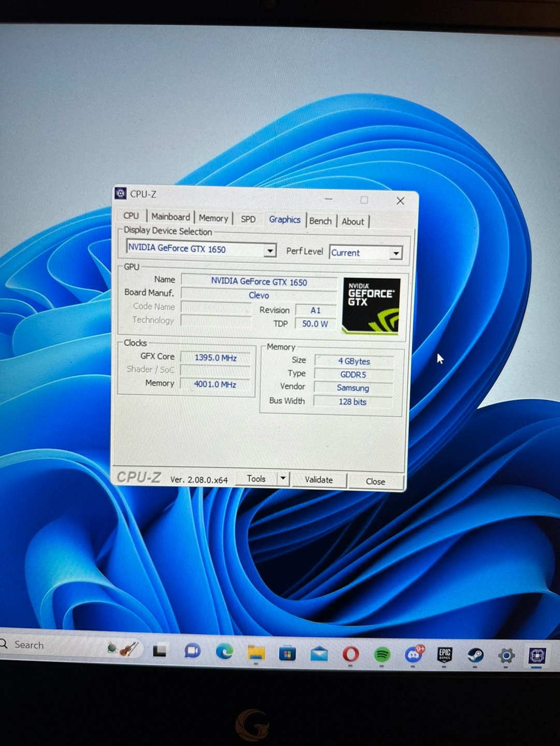Click the memory type value GDDR5
The image size is (560, 746).
pyautogui.click(x=353, y=374)
